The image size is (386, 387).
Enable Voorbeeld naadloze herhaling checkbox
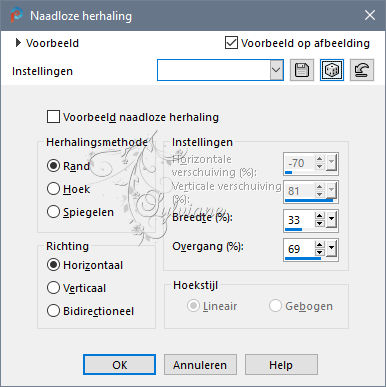pos(53,117)
